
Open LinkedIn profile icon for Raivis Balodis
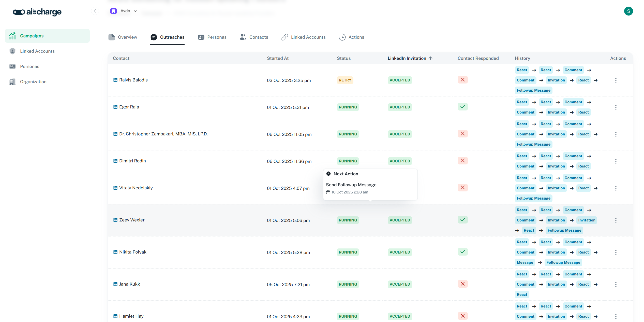[115, 80]
